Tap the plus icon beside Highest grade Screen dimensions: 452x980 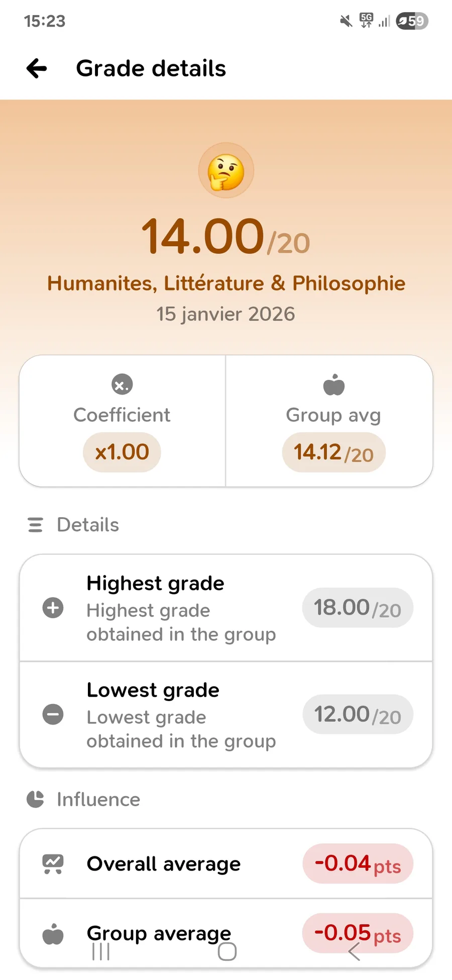click(53, 608)
